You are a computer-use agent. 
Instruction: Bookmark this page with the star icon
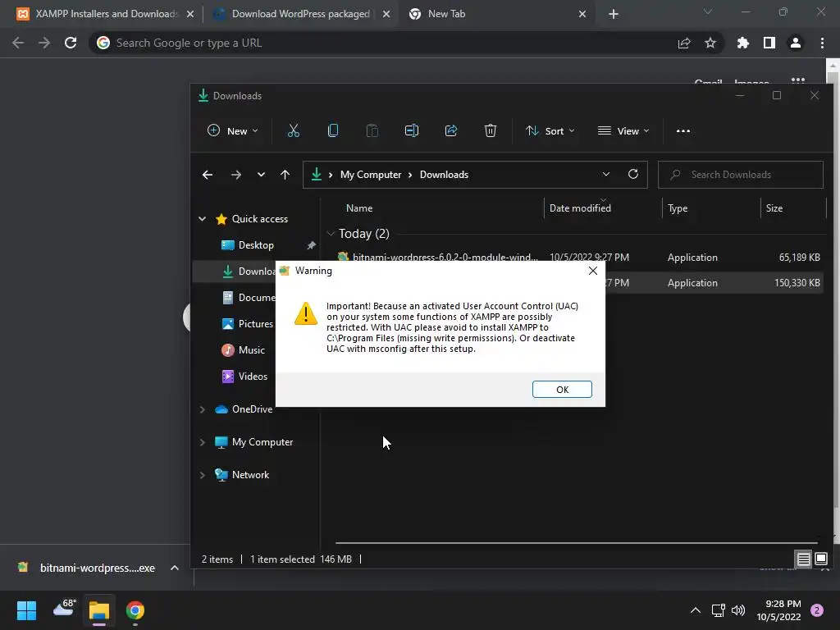click(x=710, y=43)
